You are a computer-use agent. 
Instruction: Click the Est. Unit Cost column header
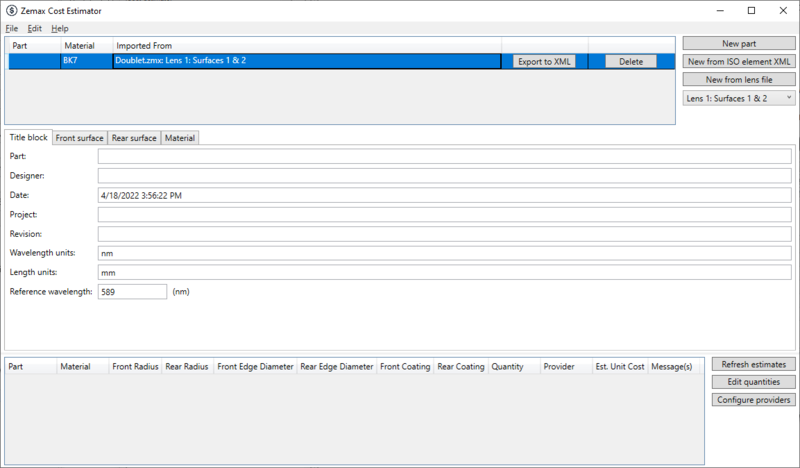(620, 366)
